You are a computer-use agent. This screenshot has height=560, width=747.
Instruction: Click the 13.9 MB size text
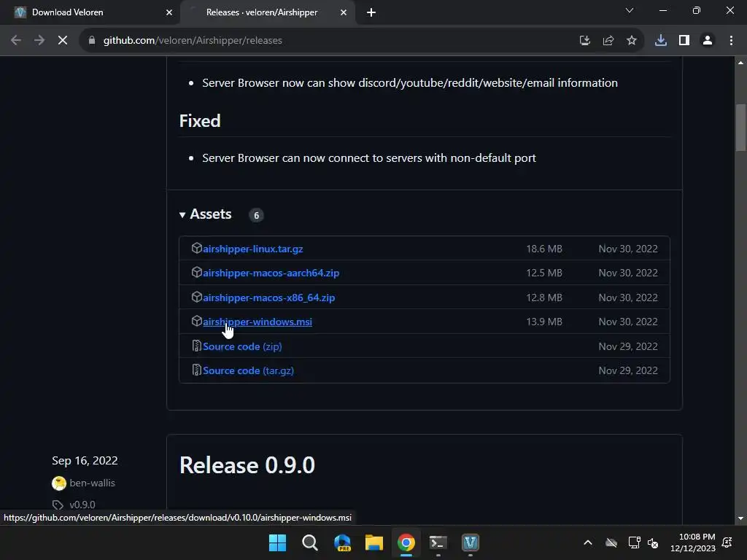(544, 322)
